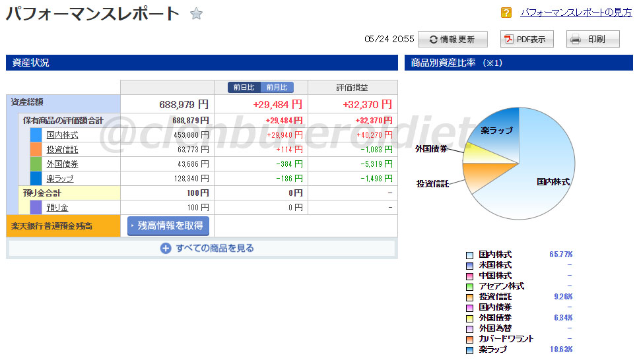Open the 楽ラップ link in the table
The image size is (637, 364).
(60, 179)
